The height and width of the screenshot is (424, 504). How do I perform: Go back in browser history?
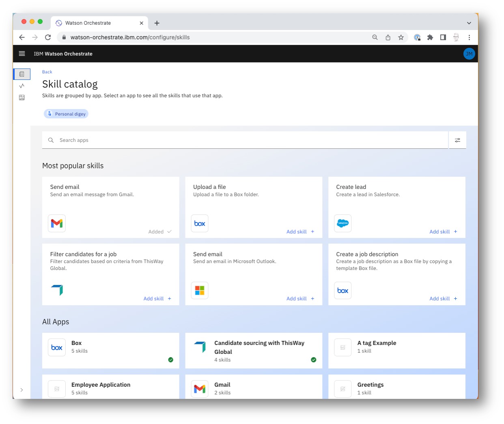22,37
